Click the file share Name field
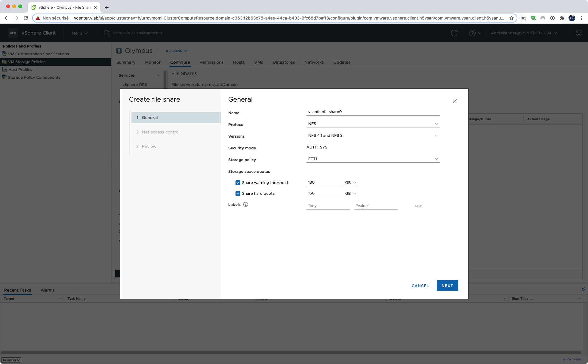This screenshot has width=588, height=364. coord(373,112)
